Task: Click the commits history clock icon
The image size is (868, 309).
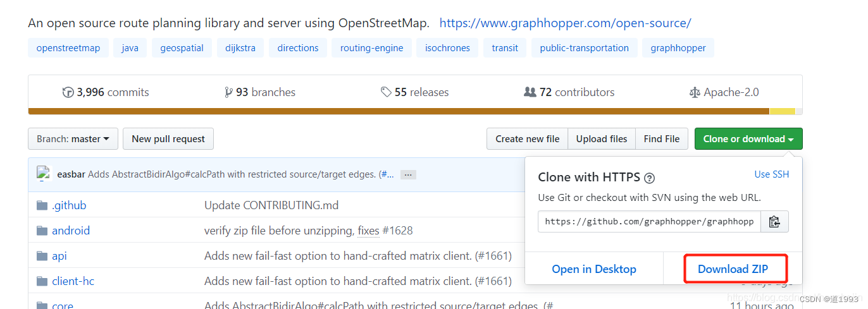Action: coord(68,92)
